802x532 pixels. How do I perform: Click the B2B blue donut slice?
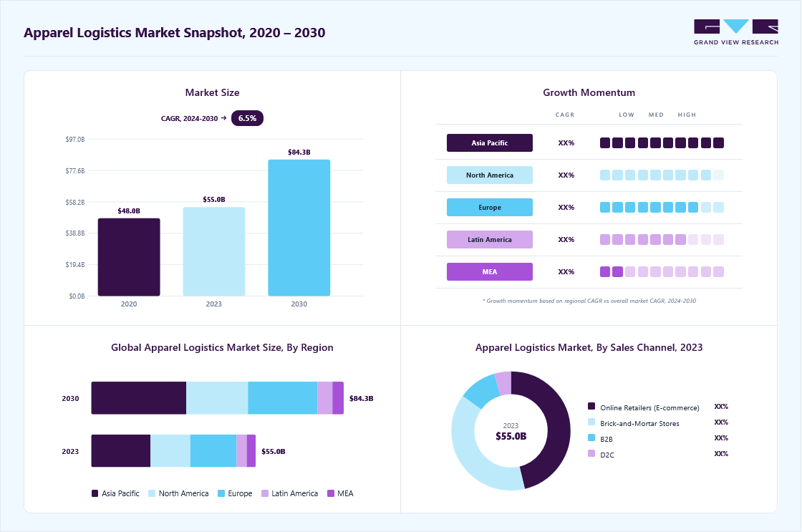coord(482,392)
